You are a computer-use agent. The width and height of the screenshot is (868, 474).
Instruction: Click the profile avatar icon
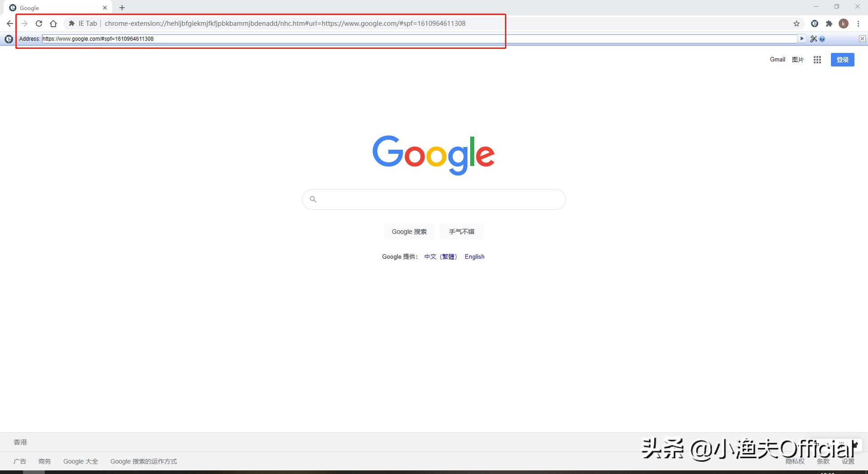click(844, 23)
